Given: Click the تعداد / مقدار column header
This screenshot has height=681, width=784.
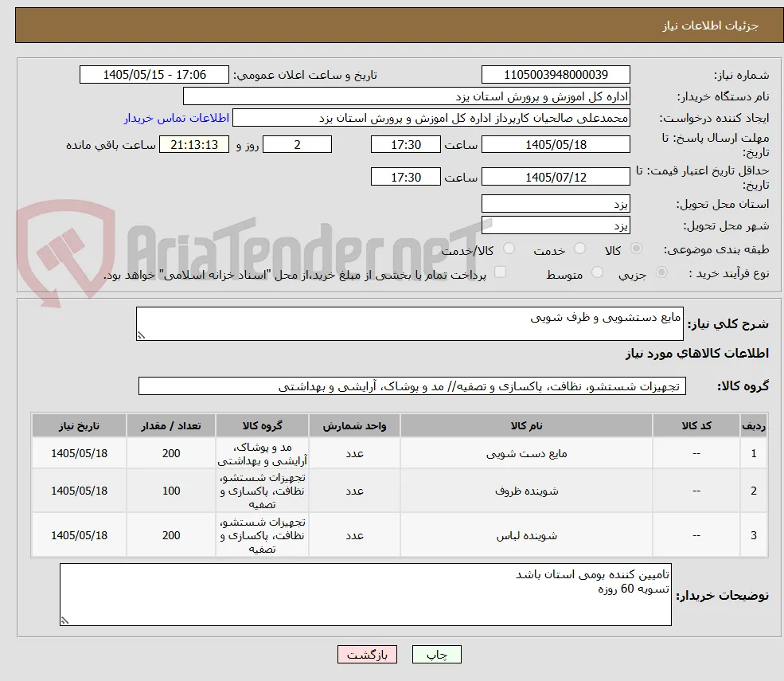Looking at the screenshot, I should click(171, 426).
